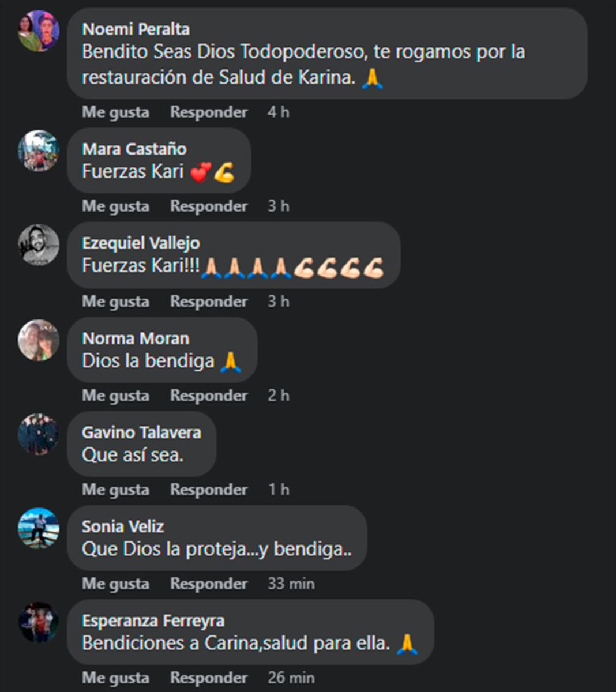The width and height of the screenshot is (616, 692).
Task: Open Noemi Peralta's profile picture
Action: pos(39,31)
